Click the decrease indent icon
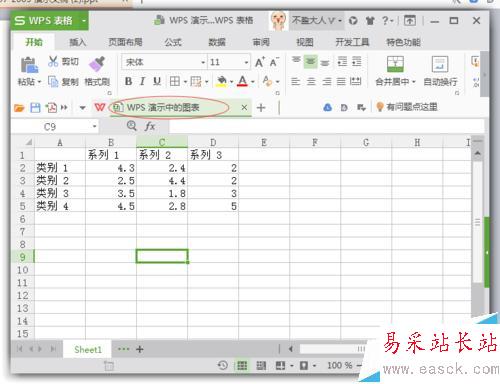Screen dimensions: 500x384 coord(342,62)
